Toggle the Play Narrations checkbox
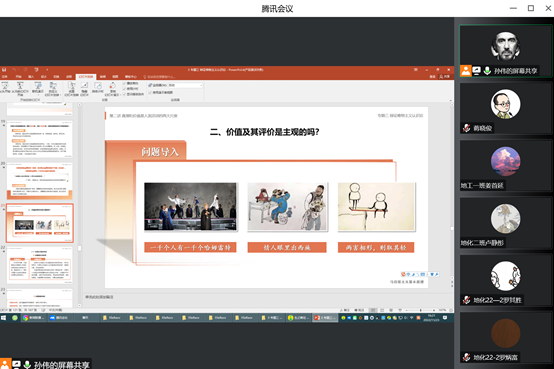 click(x=124, y=83)
